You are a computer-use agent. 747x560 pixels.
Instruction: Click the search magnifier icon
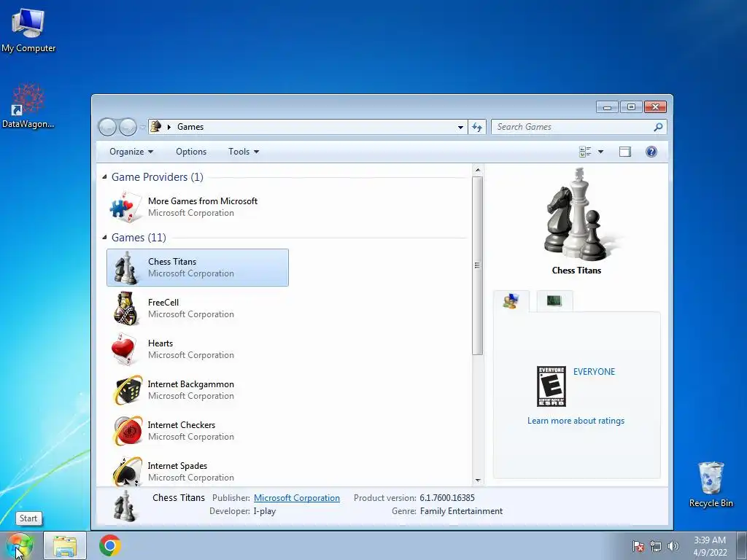pyautogui.click(x=658, y=127)
